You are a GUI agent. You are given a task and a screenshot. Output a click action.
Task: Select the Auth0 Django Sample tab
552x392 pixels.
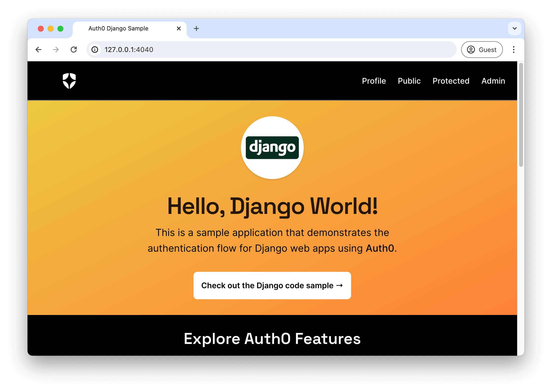tap(118, 28)
